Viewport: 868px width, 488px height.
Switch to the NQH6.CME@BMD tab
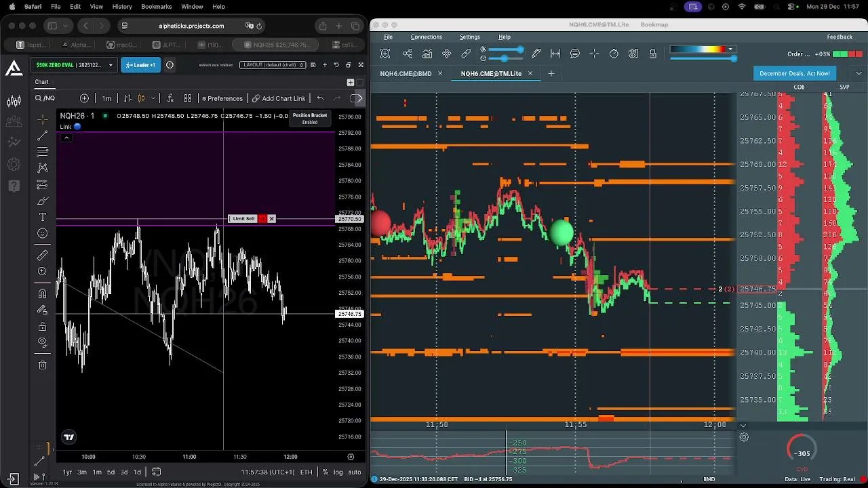(x=406, y=73)
